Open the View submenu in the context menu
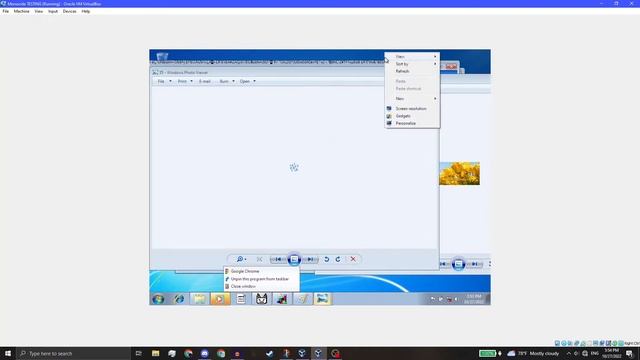The height and width of the screenshot is (360, 640). (412, 57)
